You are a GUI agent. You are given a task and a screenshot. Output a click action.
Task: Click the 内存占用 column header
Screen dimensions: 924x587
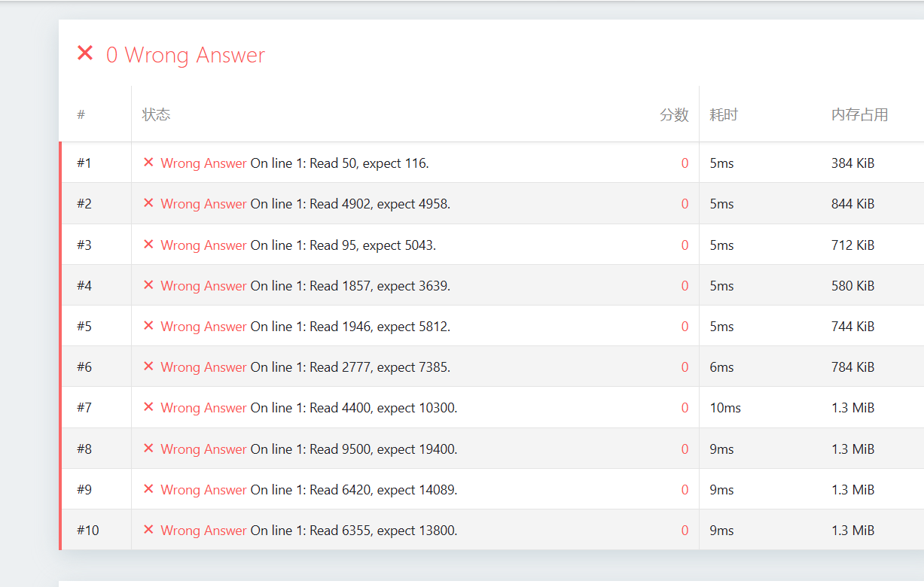pyautogui.click(x=859, y=114)
